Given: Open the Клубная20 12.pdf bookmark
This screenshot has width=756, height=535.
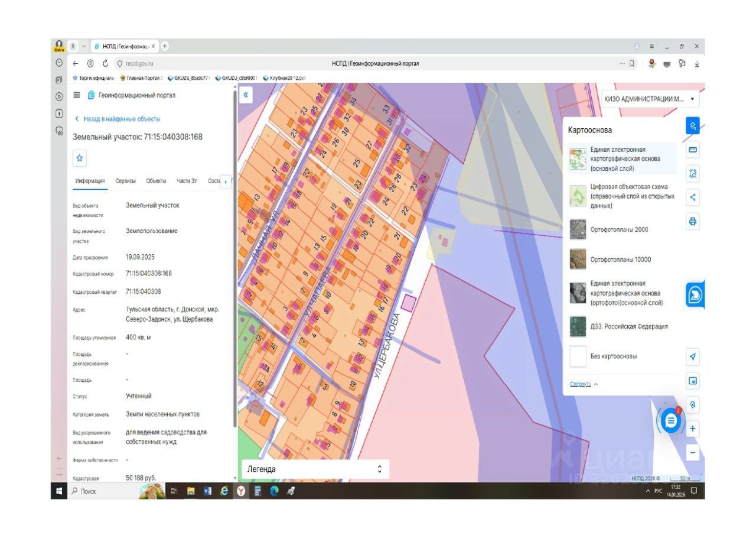Looking at the screenshot, I should click(284, 77).
